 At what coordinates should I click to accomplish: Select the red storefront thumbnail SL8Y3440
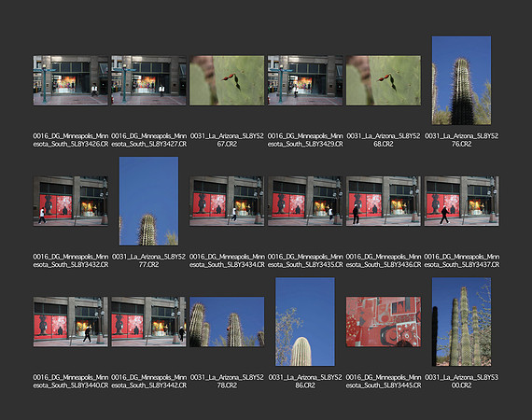(x=71, y=322)
